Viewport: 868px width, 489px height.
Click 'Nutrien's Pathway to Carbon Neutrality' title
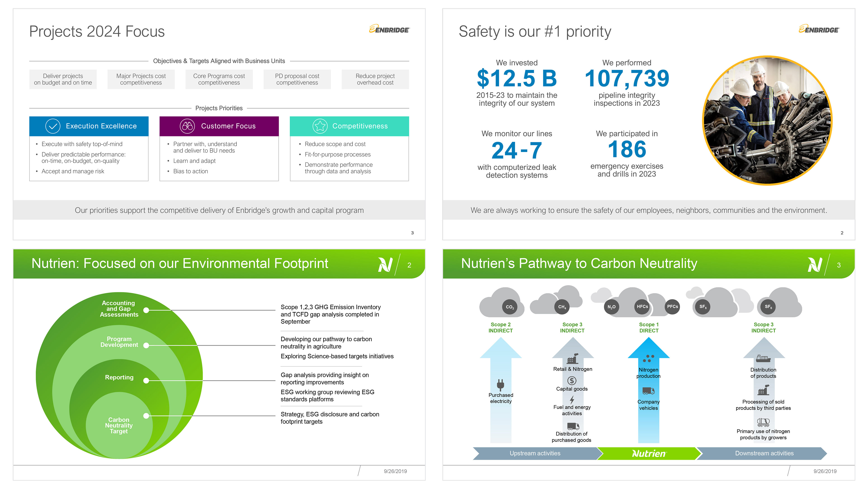(x=579, y=263)
